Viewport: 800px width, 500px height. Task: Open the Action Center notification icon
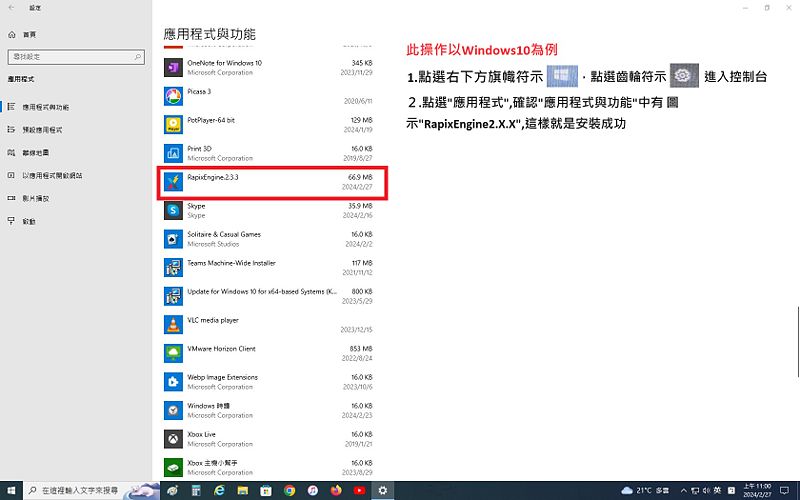click(785, 490)
